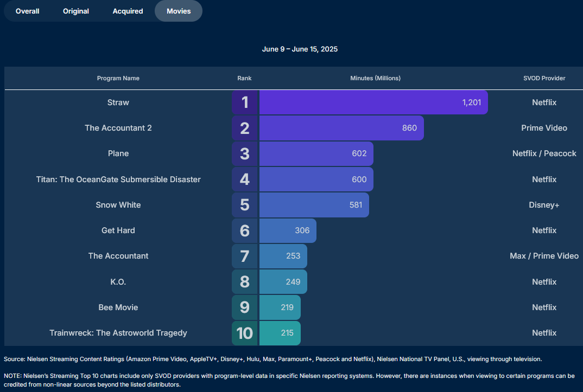Click the rank 3 number badge
Image resolution: width=583 pixels, height=392 pixels.
tap(245, 153)
